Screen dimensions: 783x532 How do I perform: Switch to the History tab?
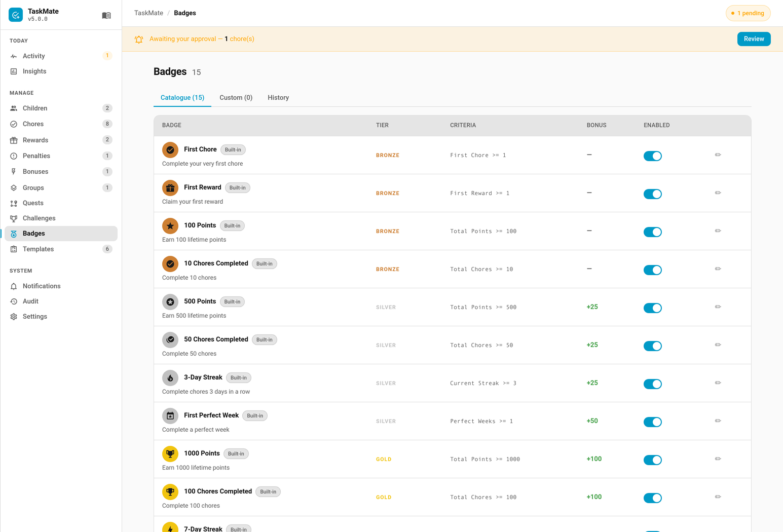click(278, 98)
